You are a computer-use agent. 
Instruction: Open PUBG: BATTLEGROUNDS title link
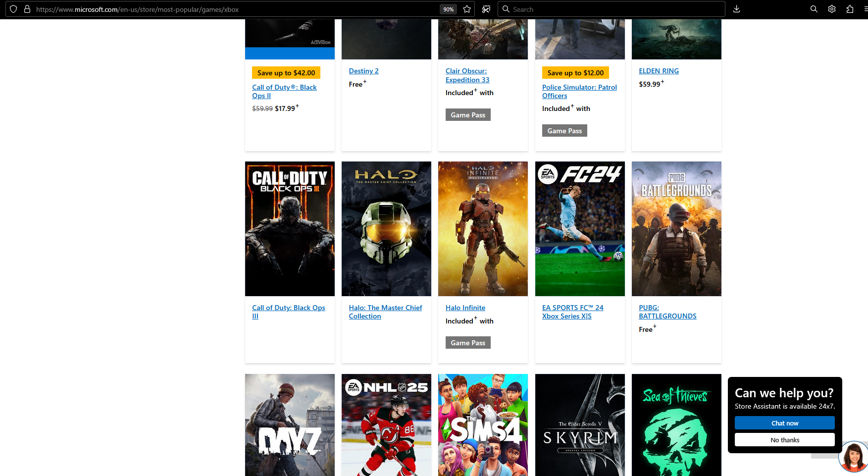tap(667, 312)
